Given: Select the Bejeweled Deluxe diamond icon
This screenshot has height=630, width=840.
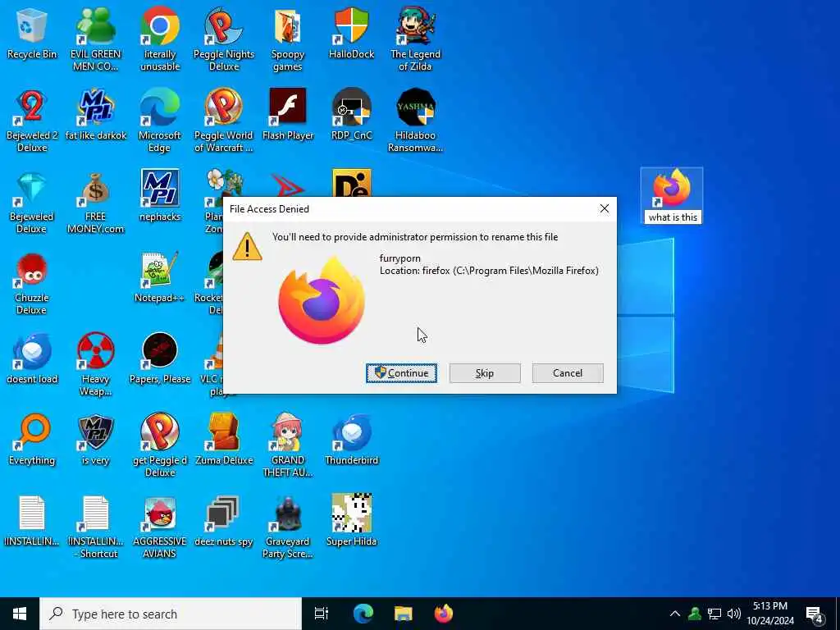Looking at the screenshot, I should (x=32, y=202).
